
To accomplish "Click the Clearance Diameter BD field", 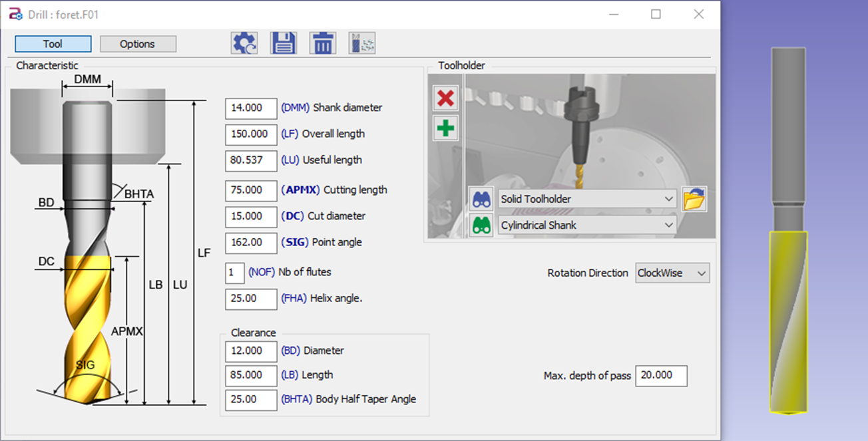I will point(251,351).
